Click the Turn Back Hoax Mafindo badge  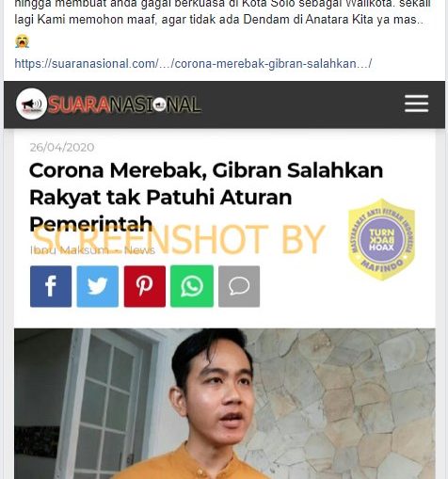[381, 240]
